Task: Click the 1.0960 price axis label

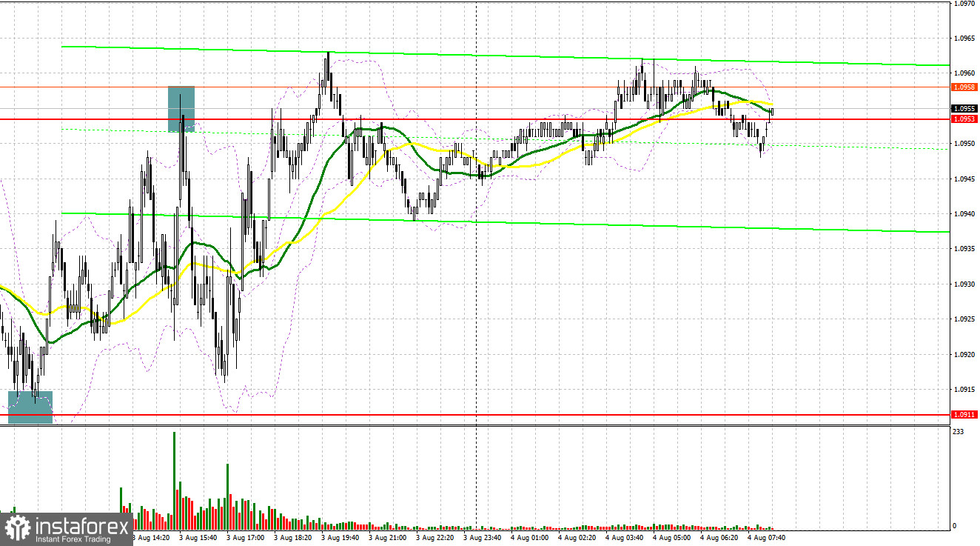Action: click(x=964, y=73)
